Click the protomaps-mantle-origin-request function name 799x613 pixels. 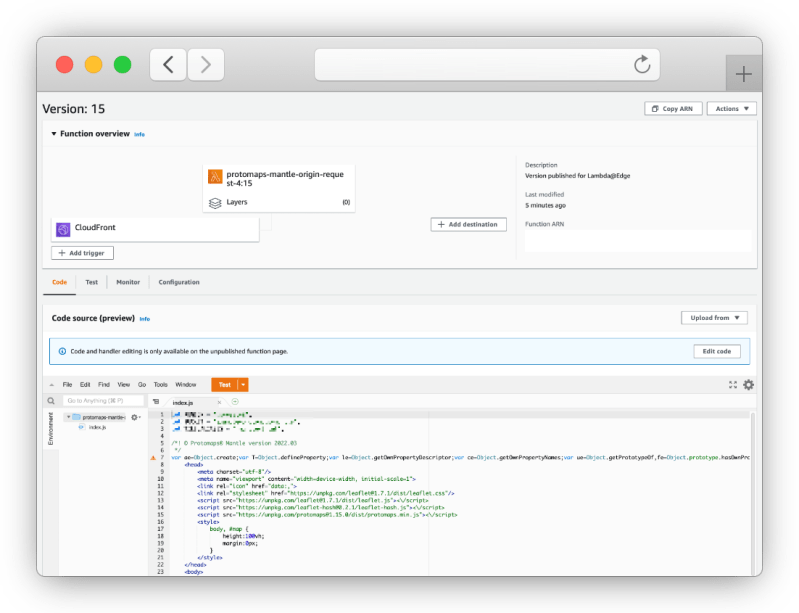point(285,179)
